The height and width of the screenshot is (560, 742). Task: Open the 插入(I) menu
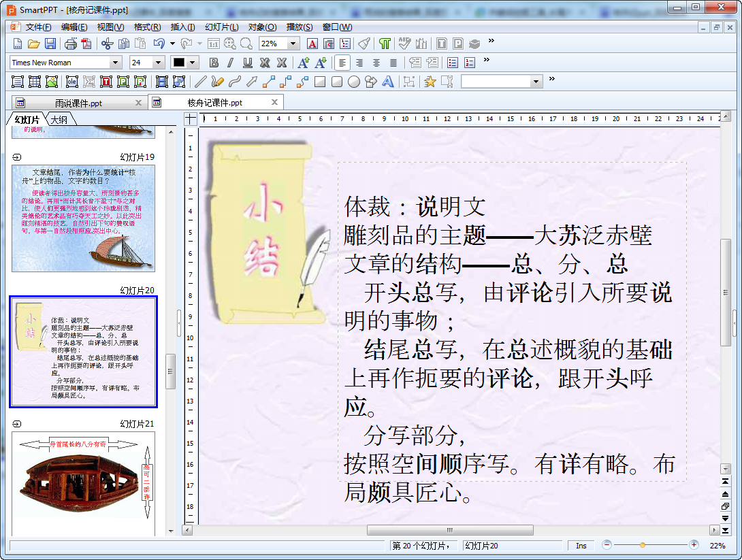click(x=182, y=27)
